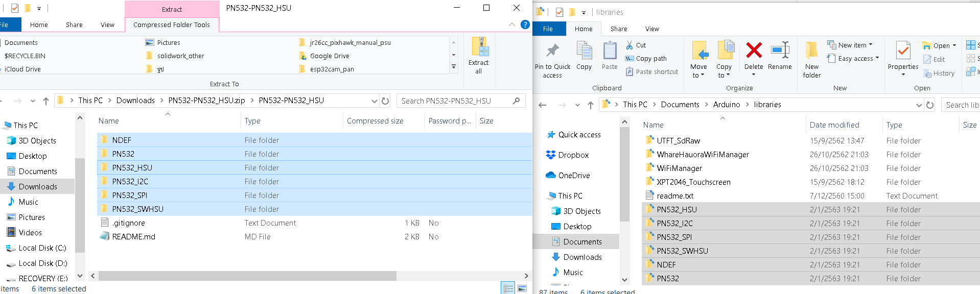Click Copy path button
This screenshot has height=294, width=980.
646,58
